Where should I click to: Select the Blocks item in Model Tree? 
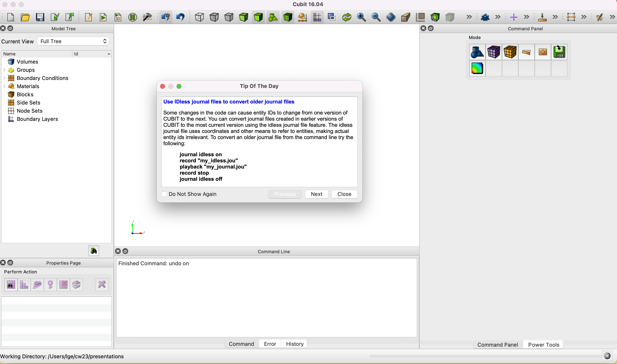25,94
